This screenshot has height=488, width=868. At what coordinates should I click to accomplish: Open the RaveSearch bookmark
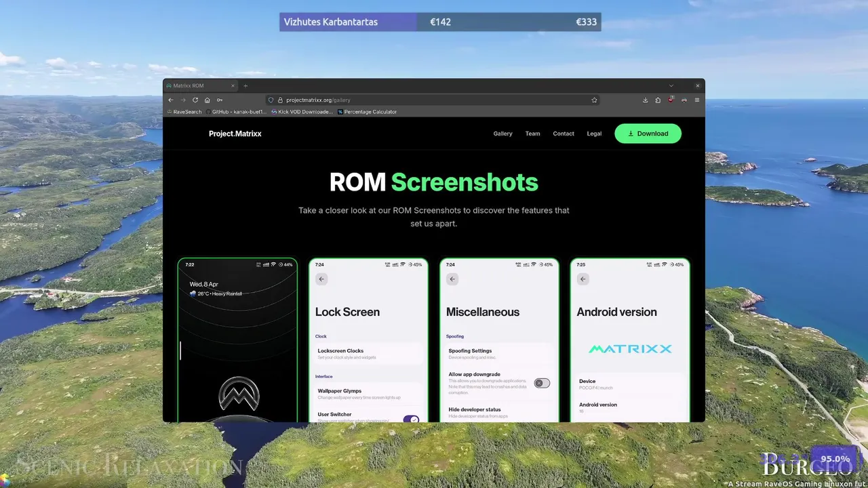(x=184, y=112)
